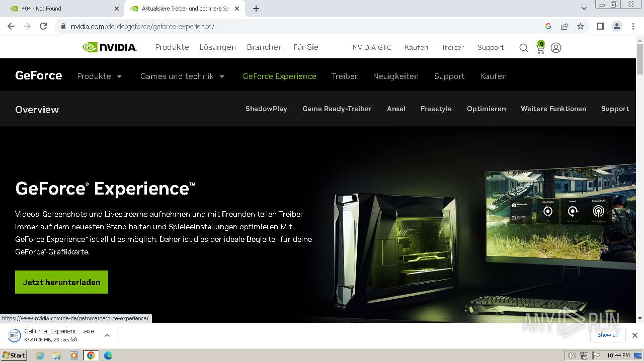Jump to Optimieren section
The image size is (644, 362).
[x=487, y=109]
